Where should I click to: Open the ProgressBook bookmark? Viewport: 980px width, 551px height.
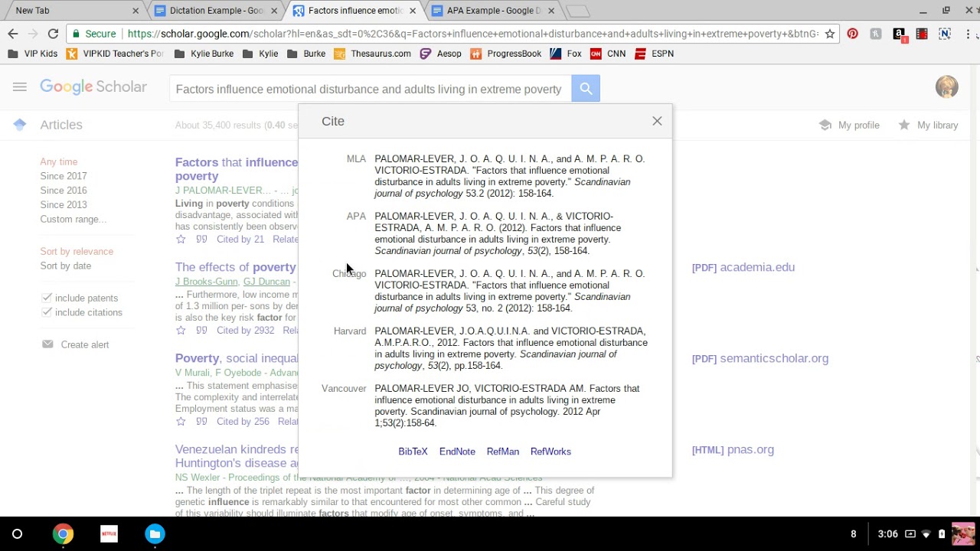pos(506,54)
